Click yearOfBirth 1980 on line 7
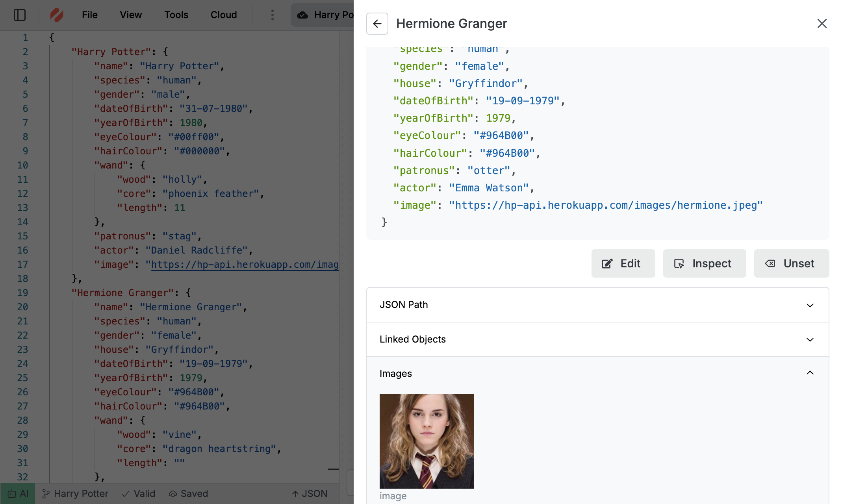 point(191,123)
